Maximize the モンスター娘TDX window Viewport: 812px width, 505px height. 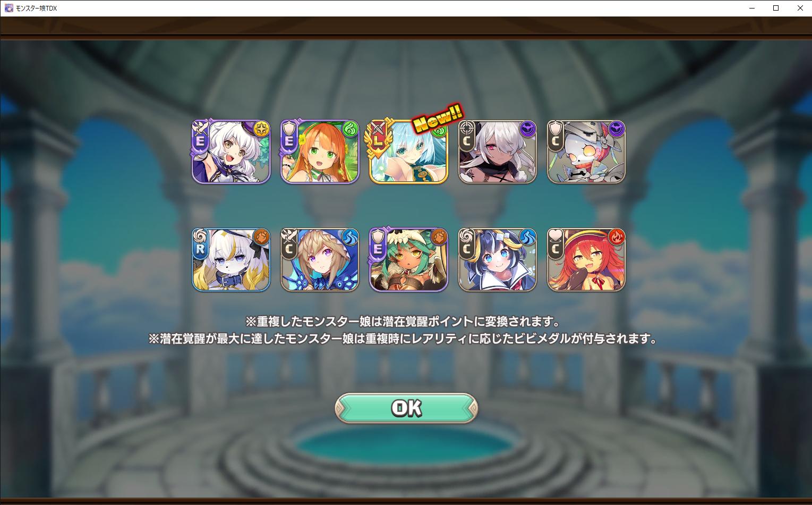[x=776, y=8]
